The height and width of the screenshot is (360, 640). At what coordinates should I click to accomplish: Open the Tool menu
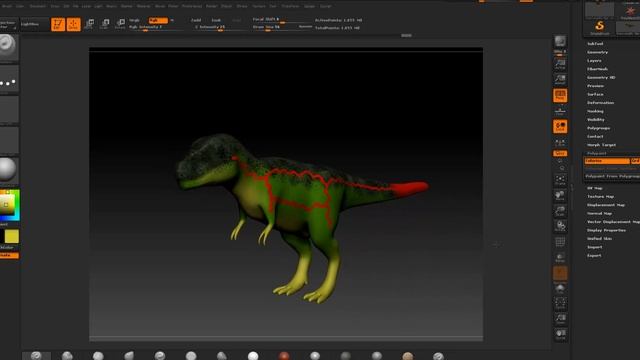tap(273, 6)
